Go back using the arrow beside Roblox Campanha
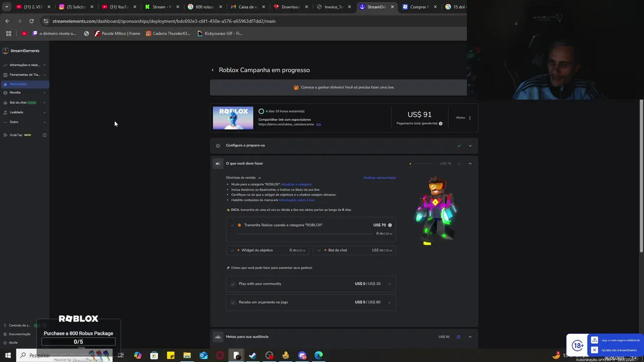The image size is (644, 362). coord(213,70)
